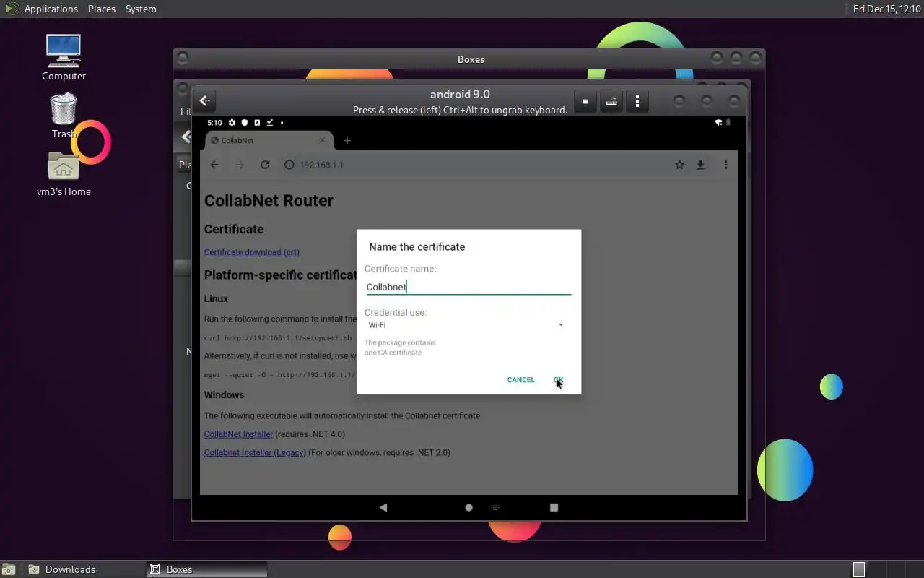Open a new browser tab with plus
The width and height of the screenshot is (924, 578).
(x=347, y=140)
